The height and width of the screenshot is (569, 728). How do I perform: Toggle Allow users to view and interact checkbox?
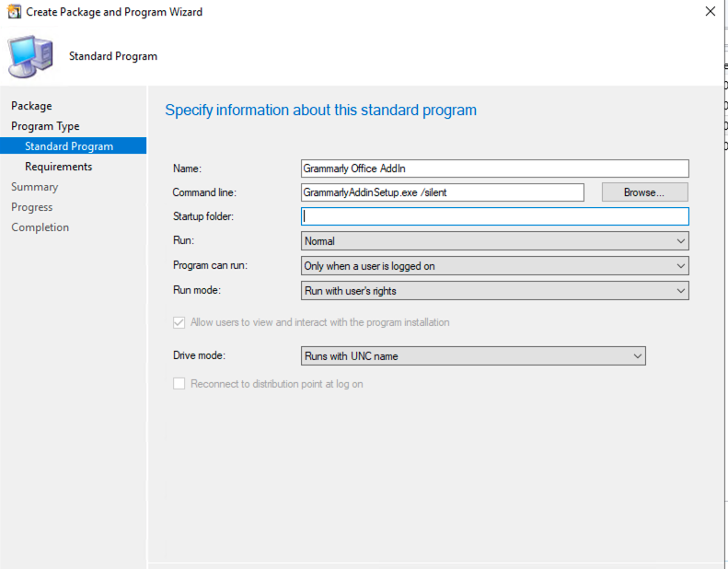tap(179, 322)
